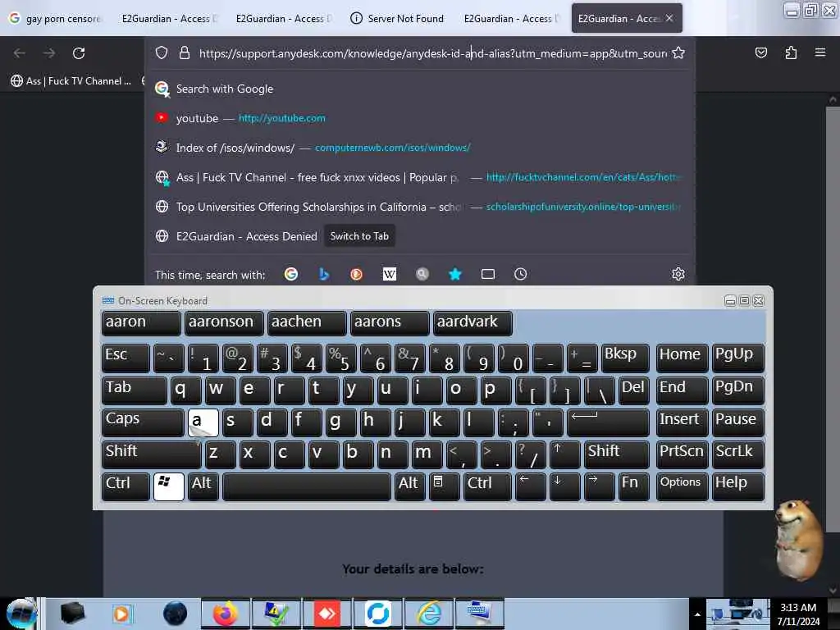Image resolution: width=840 pixels, height=630 pixels.
Task: Click the Bksp key
Action: pos(625,358)
